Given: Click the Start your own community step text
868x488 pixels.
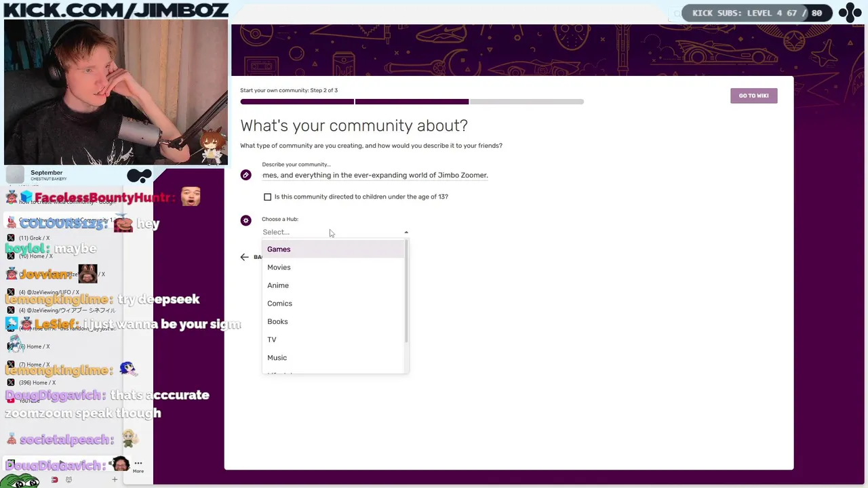Looking at the screenshot, I should pos(289,90).
